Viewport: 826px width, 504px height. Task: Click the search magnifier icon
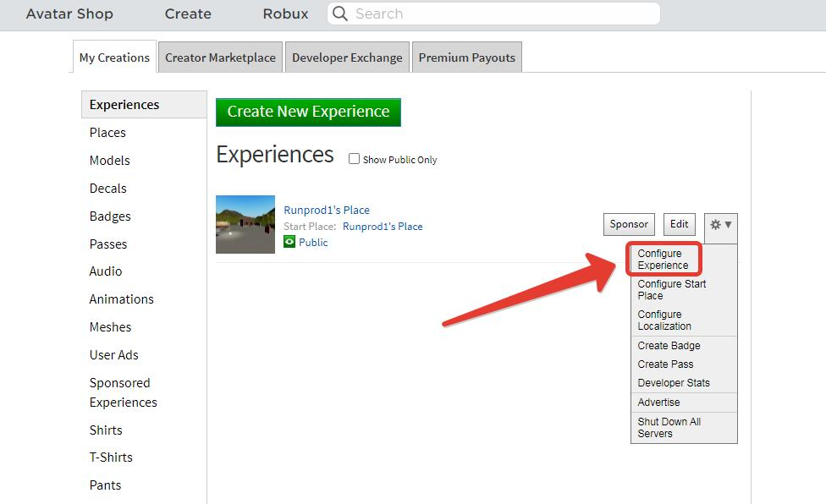pos(339,14)
